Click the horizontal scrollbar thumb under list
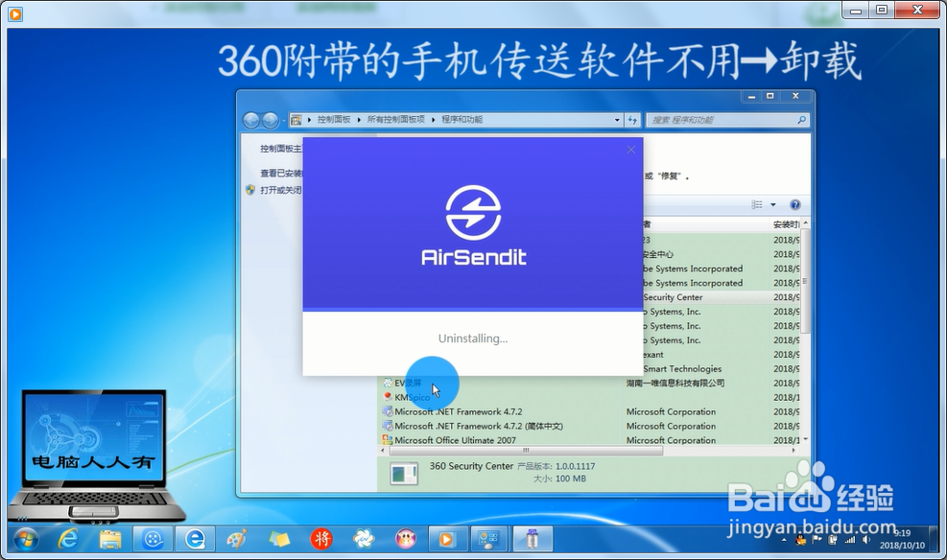Screen dimensions: 947x560 click(526, 450)
